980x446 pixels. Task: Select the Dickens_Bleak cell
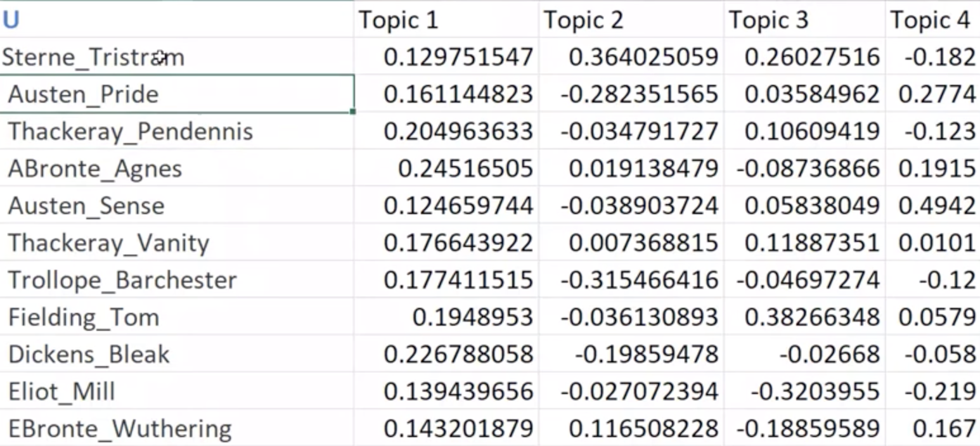[89, 354]
